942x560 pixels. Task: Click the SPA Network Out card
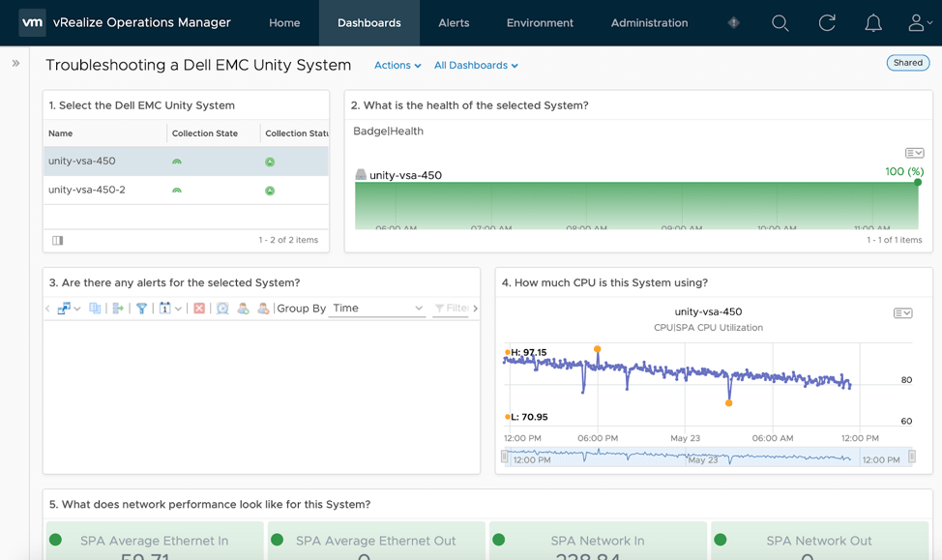tap(819, 541)
